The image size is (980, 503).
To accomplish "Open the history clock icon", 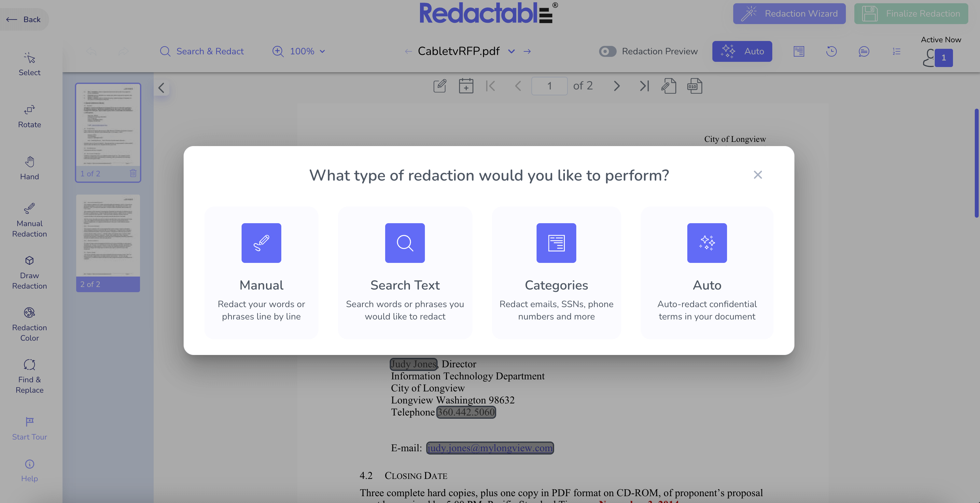I will click(x=832, y=51).
